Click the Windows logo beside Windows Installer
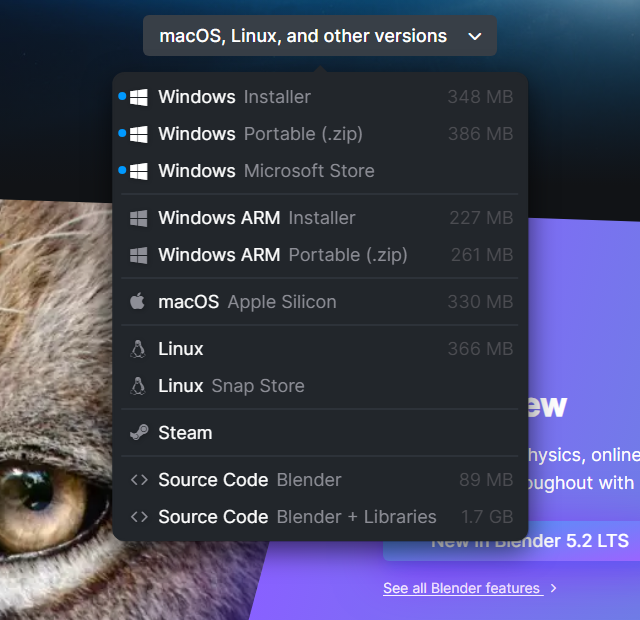The image size is (640, 620). (x=138, y=97)
